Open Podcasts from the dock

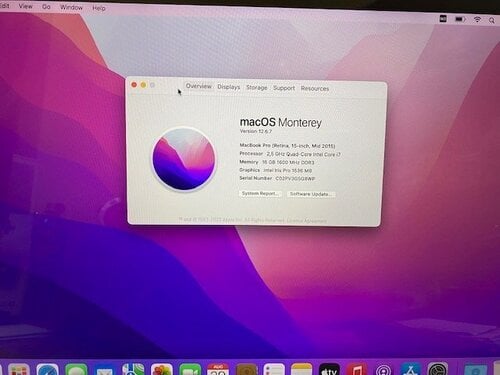pyautogui.click(x=383, y=370)
